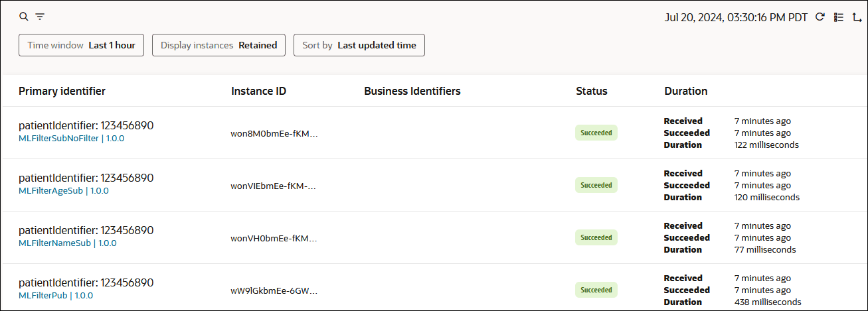Click the Status column header
This screenshot has width=868, height=311.
click(591, 91)
